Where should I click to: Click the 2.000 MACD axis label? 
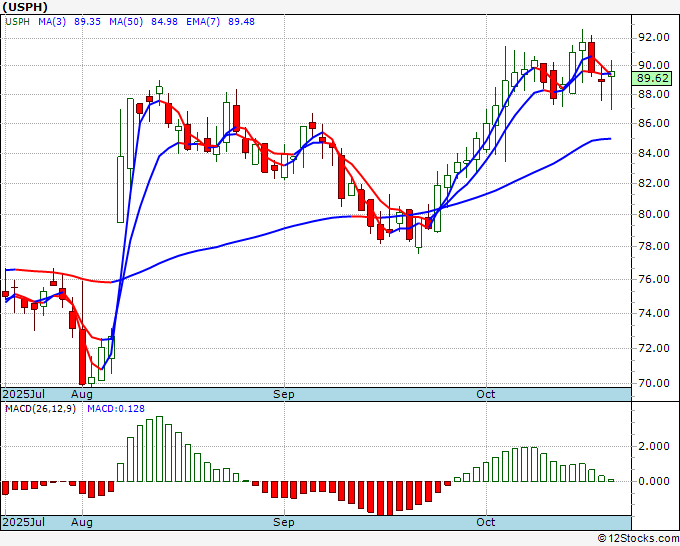click(x=653, y=446)
